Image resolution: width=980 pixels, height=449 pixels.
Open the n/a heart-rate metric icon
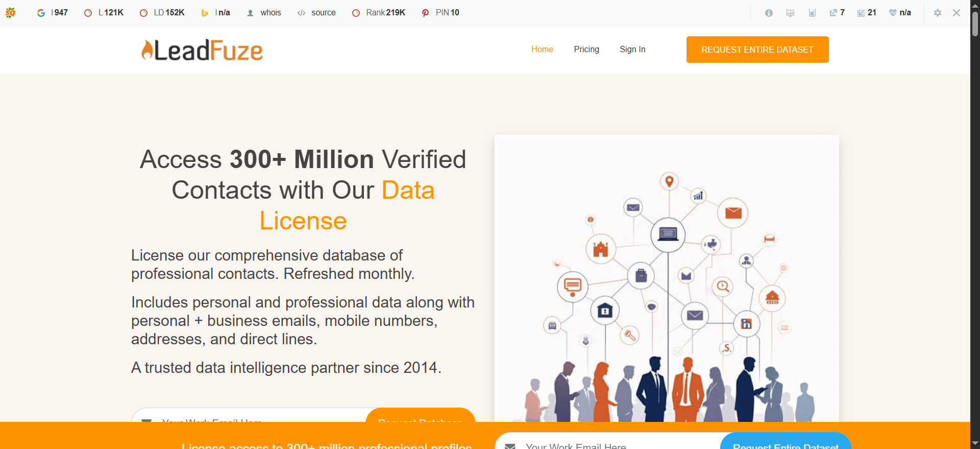click(900, 13)
